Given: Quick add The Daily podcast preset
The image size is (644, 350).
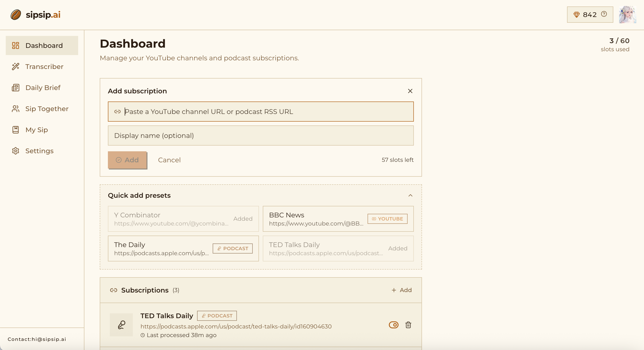Looking at the screenshot, I should point(183,248).
